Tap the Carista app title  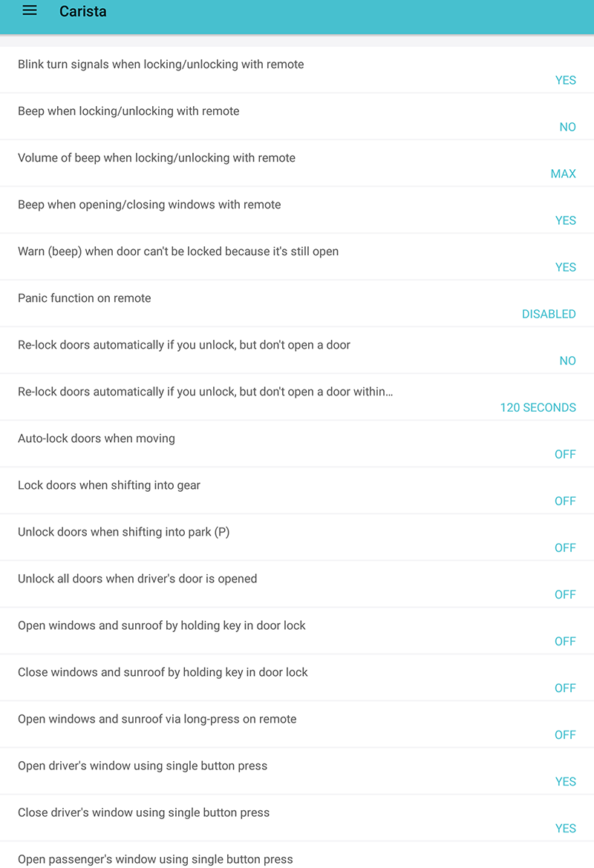click(82, 11)
